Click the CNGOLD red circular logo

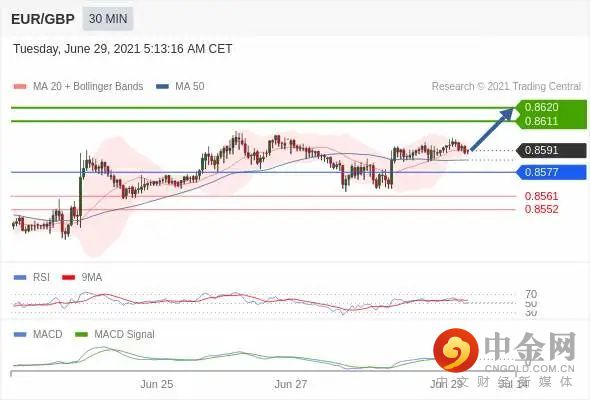pyautogui.click(x=456, y=350)
